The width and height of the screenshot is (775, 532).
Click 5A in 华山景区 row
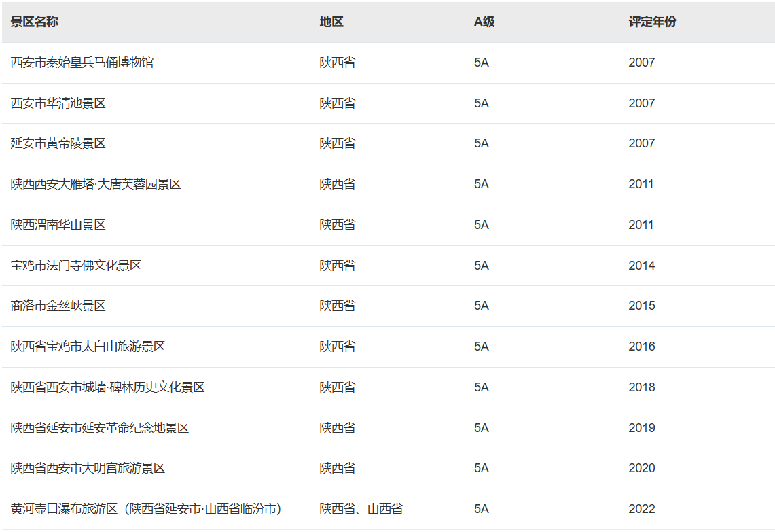click(x=482, y=225)
